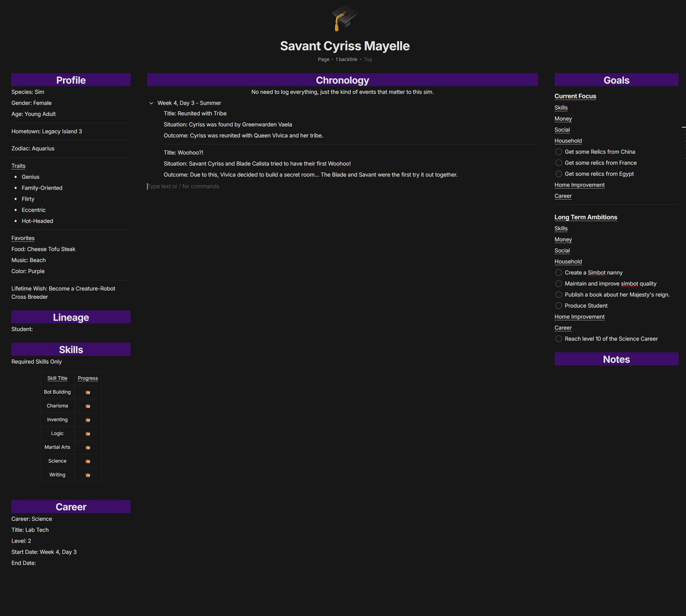Click the Chronology section header
The image size is (686, 616).
coord(342,80)
